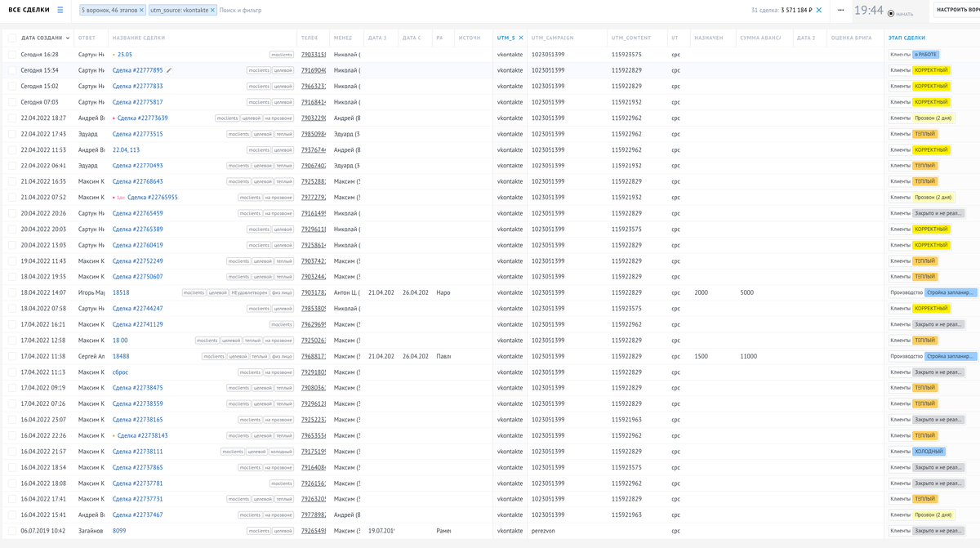Viewport: 980px width, 548px height.
Task: Click the Настроить воронку button
Action: [x=957, y=10]
